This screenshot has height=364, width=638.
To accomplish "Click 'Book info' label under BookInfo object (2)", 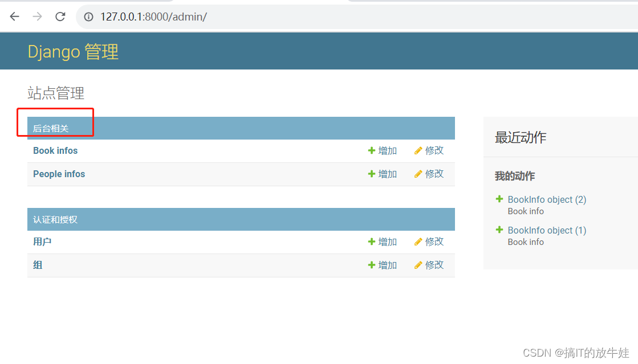I will (526, 211).
